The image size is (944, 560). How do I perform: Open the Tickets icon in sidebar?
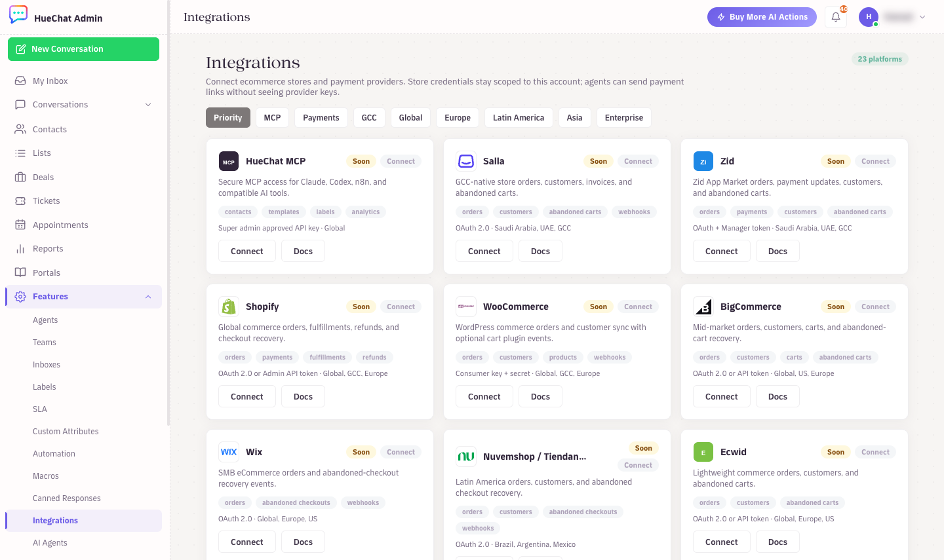[x=20, y=200]
